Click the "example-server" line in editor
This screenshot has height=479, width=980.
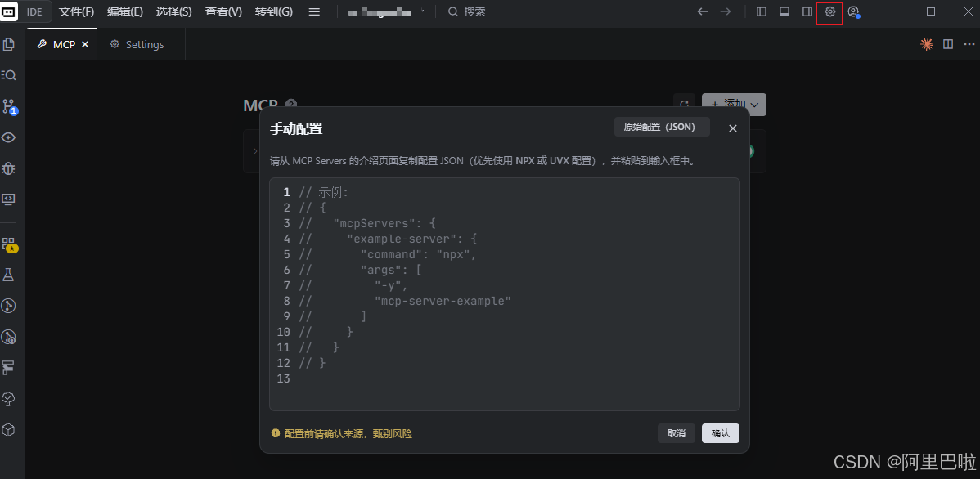click(x=388, y=239)
